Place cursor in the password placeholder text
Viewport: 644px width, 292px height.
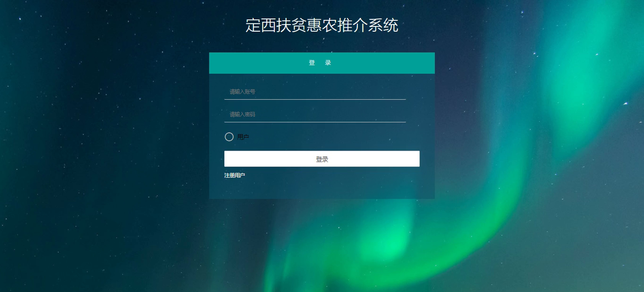(242, 114)
